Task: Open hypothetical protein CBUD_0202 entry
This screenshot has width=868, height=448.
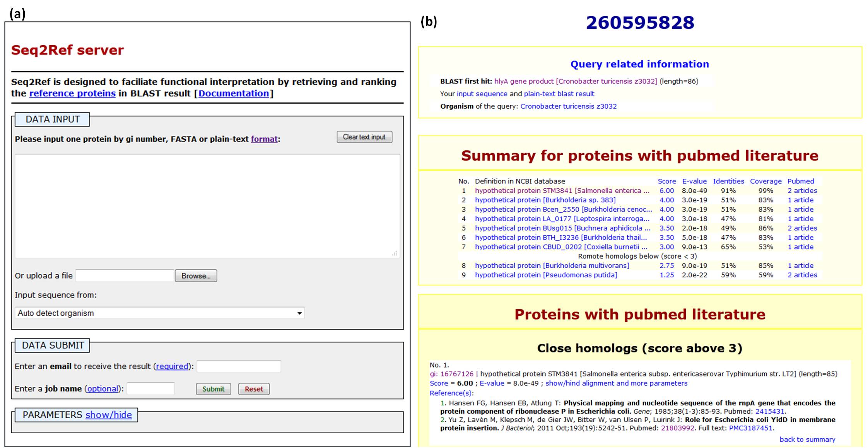Action: coord(561,247)
